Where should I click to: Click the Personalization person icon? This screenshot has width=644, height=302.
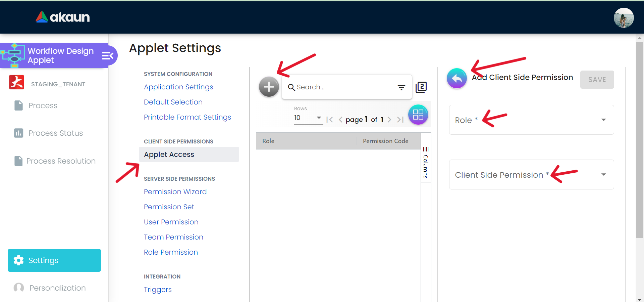tap(19, 288)
